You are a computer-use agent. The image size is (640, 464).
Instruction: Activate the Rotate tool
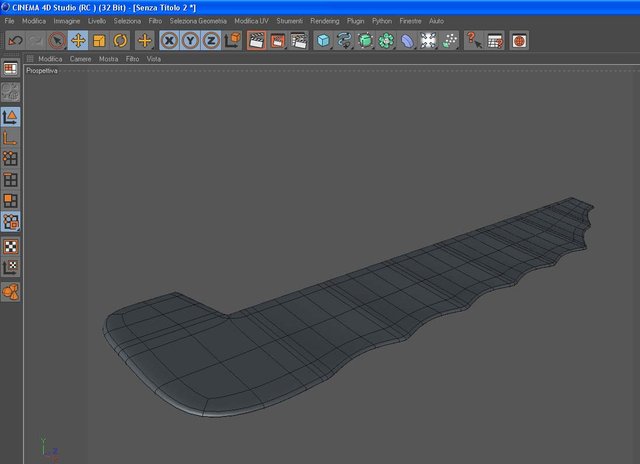pos(120,40)
